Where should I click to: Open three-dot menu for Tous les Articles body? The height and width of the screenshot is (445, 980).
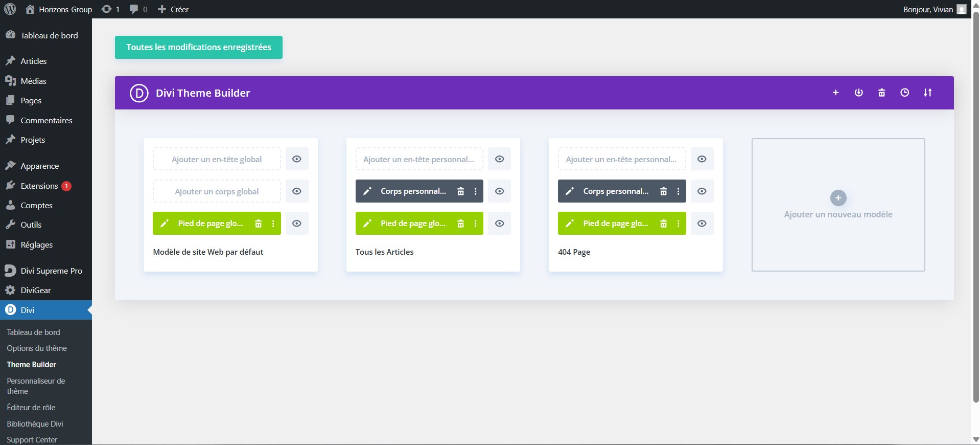(476, 191)
